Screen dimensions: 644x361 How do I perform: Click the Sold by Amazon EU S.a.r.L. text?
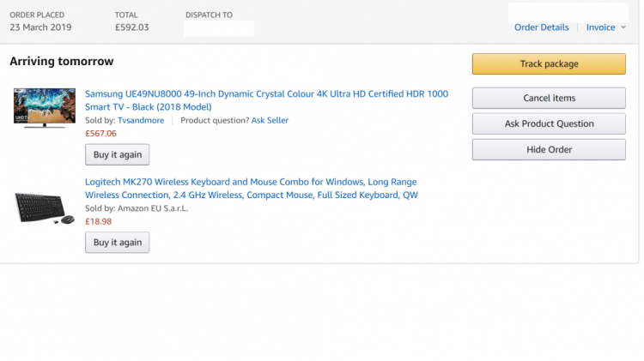coord(137,208)
